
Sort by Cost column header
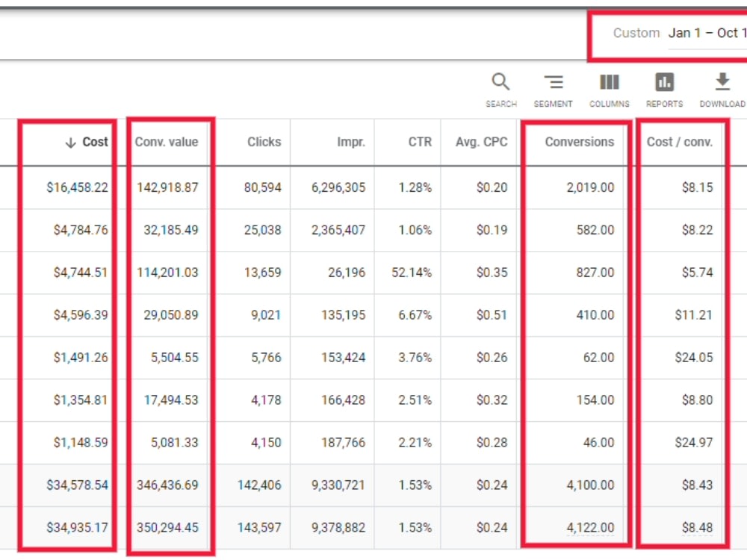95,142
